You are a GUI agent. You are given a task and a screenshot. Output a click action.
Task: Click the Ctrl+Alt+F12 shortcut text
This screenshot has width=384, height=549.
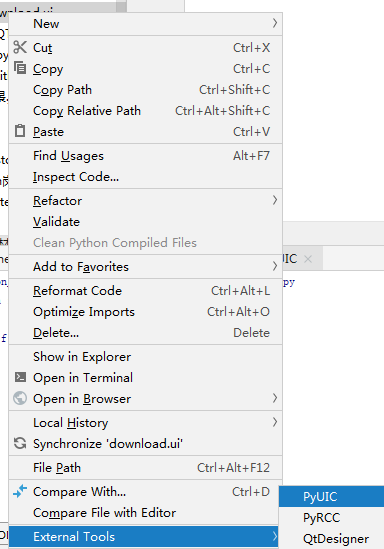coord(233,467)
